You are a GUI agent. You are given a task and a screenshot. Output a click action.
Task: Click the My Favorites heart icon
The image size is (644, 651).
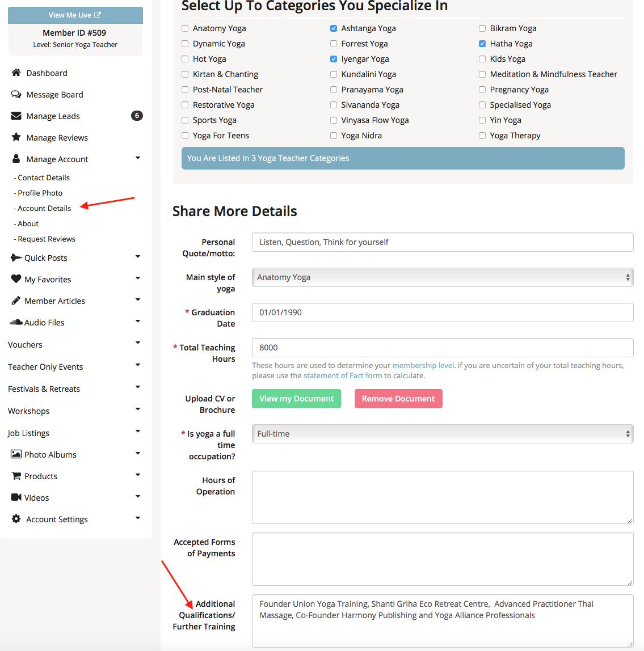tap(16, 279)
